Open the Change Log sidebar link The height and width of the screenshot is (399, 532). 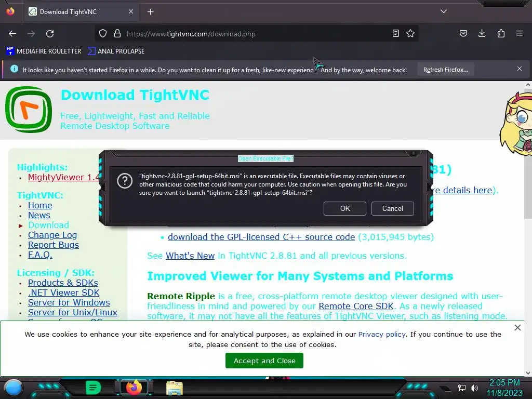pos(52,235)
